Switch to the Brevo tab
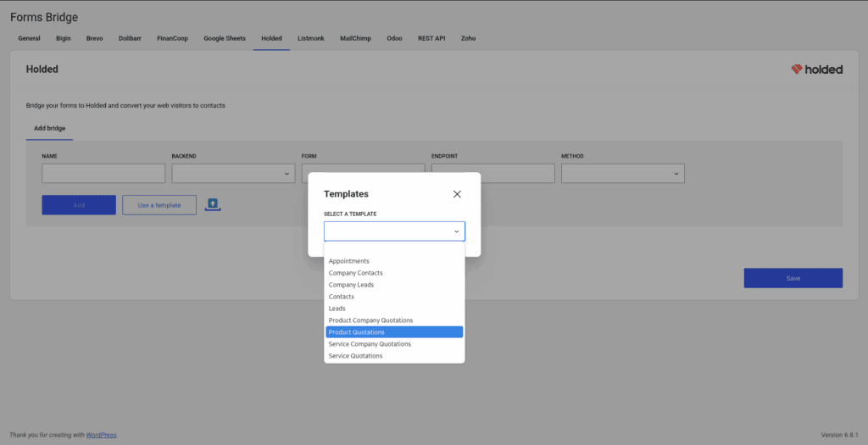The width and height of the screenshot is (868, 445). coord(95,38)
